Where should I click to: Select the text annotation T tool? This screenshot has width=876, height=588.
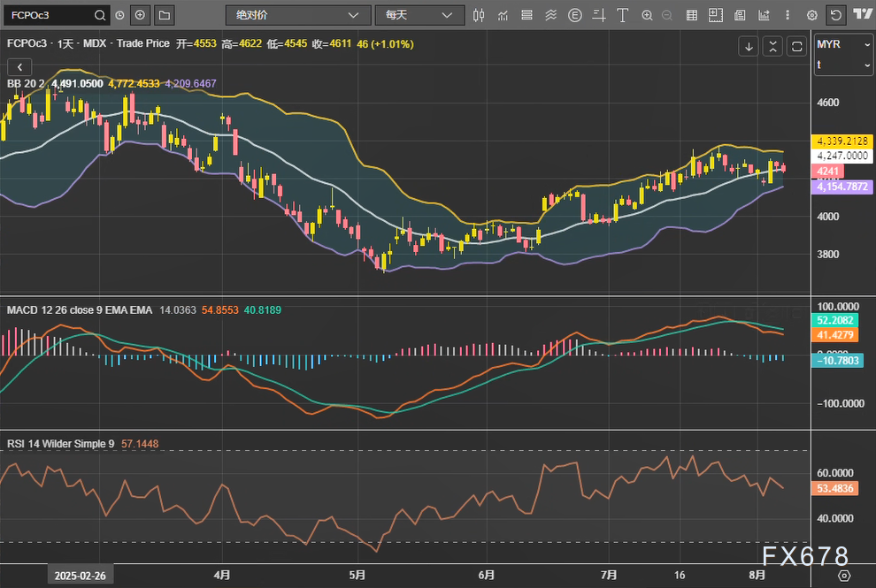click(x=622, y=15)
